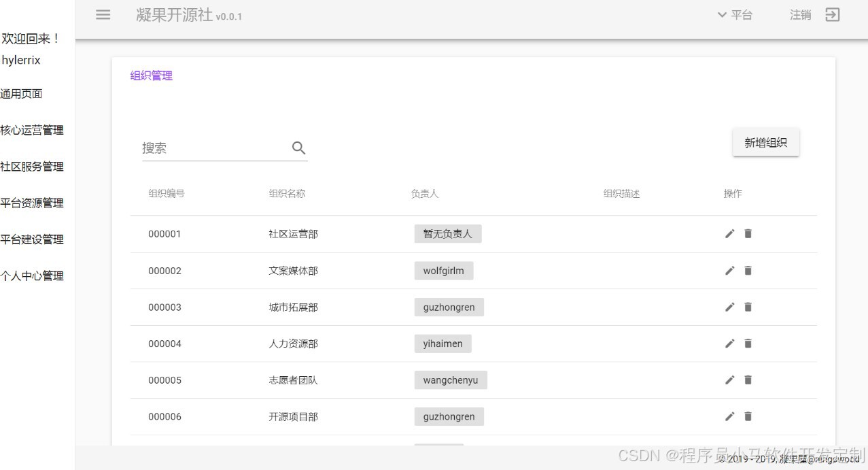Viewport: 868px width, 470px height.
Task: Edit the 人力资源部 row with pencil icon
Action: 729,343
